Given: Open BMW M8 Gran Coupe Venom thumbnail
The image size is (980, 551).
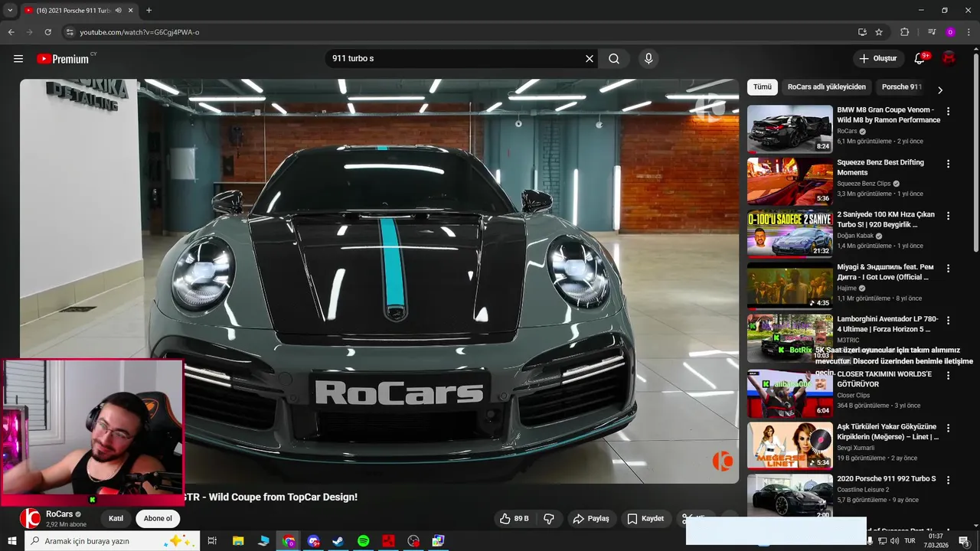Looking at the screenshot, I should [789, 129].
